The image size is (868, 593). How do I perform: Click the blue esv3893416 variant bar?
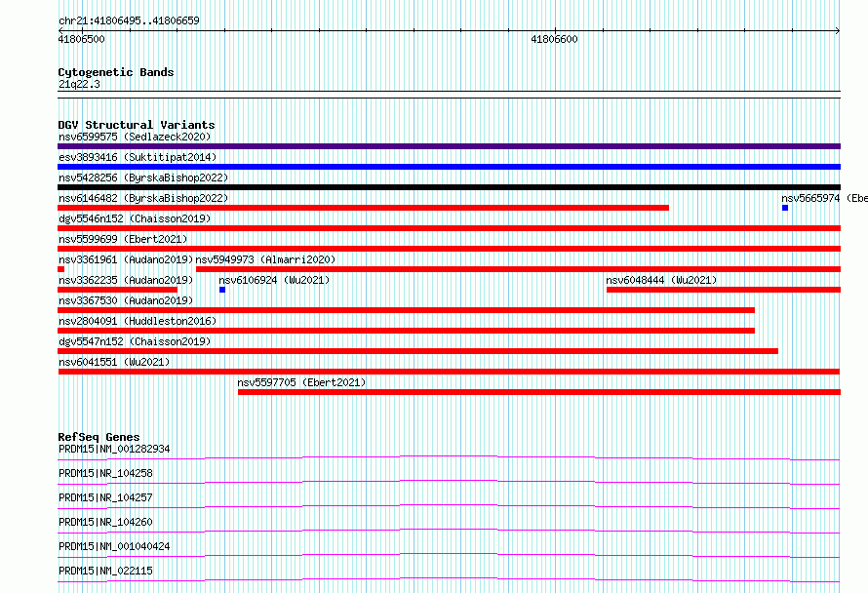tap(449, 167)
